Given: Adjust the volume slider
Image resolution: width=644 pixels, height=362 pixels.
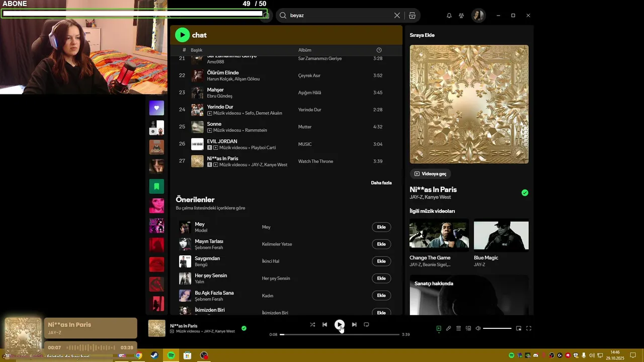Looking at the screenshot, I should 497,328.
